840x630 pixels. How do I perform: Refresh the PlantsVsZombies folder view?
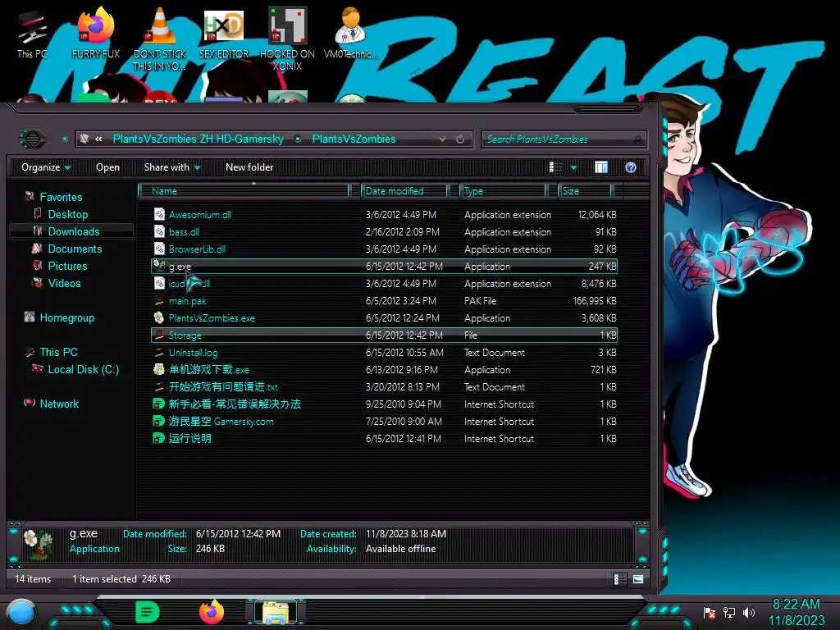pos(460,139)
